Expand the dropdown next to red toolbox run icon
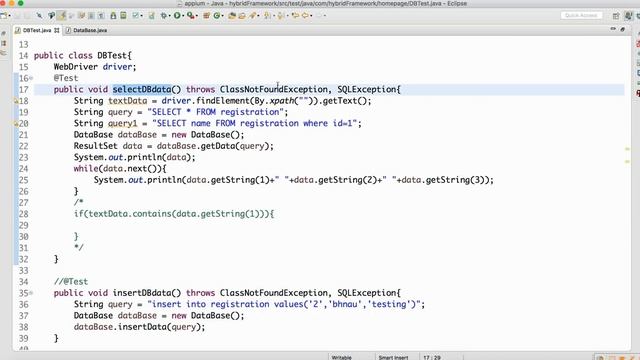640x360 pixels. tap(197, 16)
